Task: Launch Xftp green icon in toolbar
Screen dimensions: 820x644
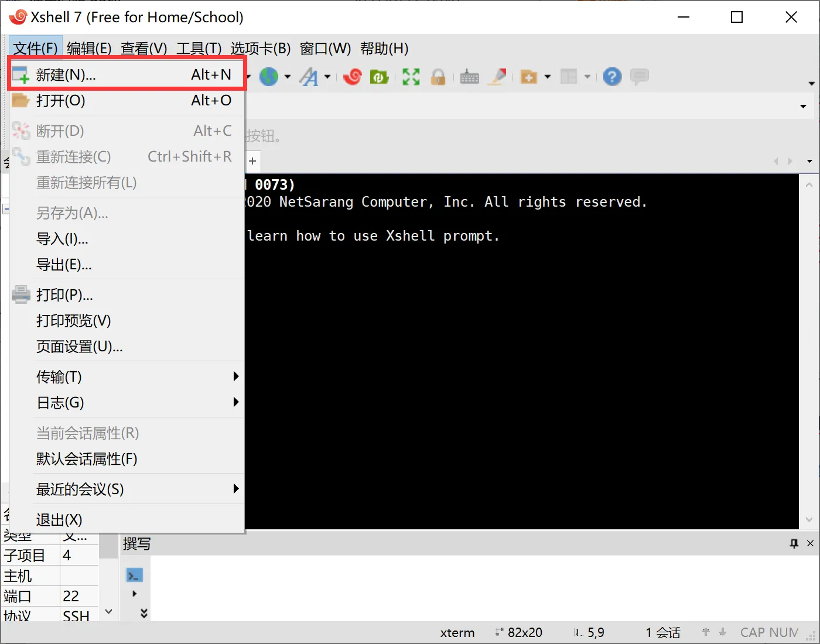Action: [379, 76]
